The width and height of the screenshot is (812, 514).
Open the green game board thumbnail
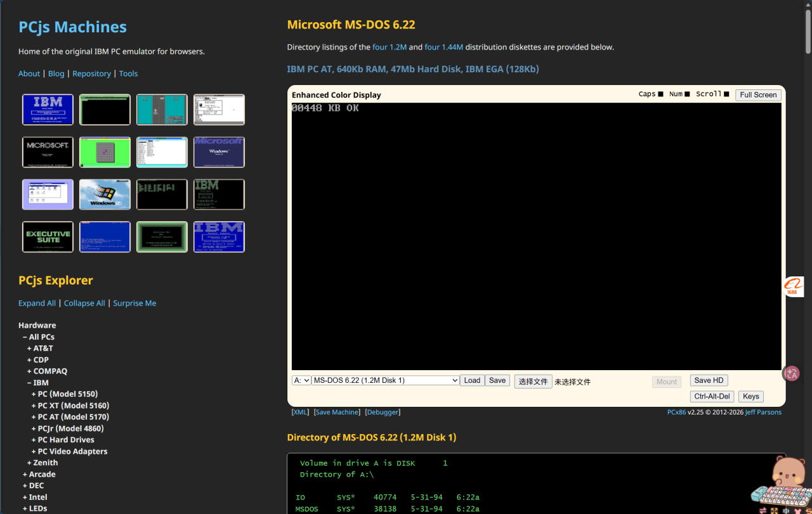point(105,152)
